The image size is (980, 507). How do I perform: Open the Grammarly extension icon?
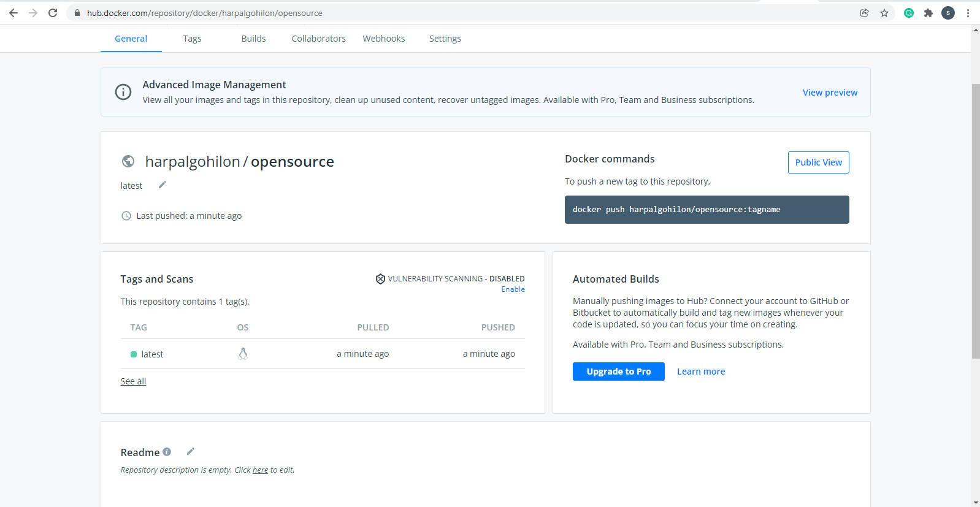[x=909, y=13]
